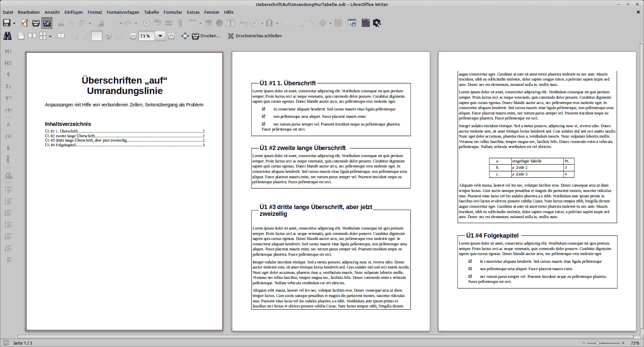
Task: Select single page preview layout
Action: [21, 36]
